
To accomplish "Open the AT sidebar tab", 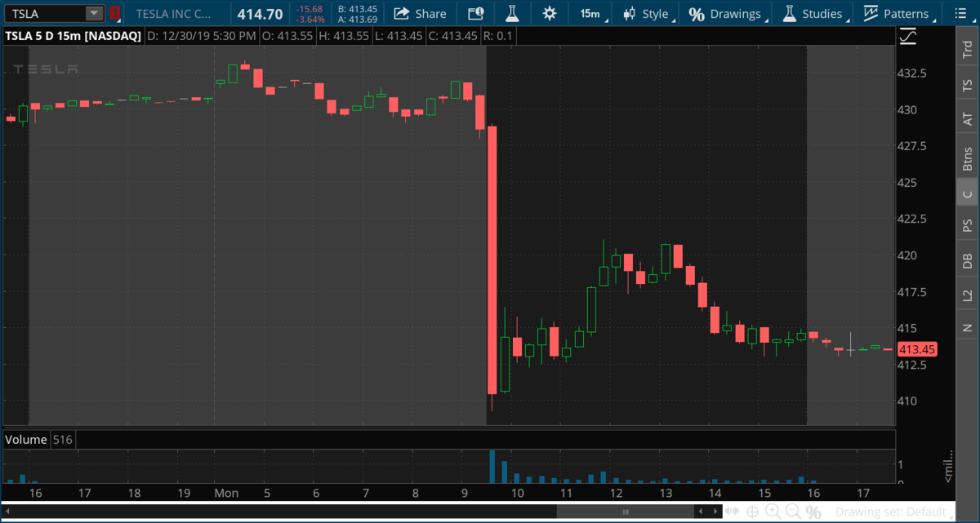I will point(968,119).
